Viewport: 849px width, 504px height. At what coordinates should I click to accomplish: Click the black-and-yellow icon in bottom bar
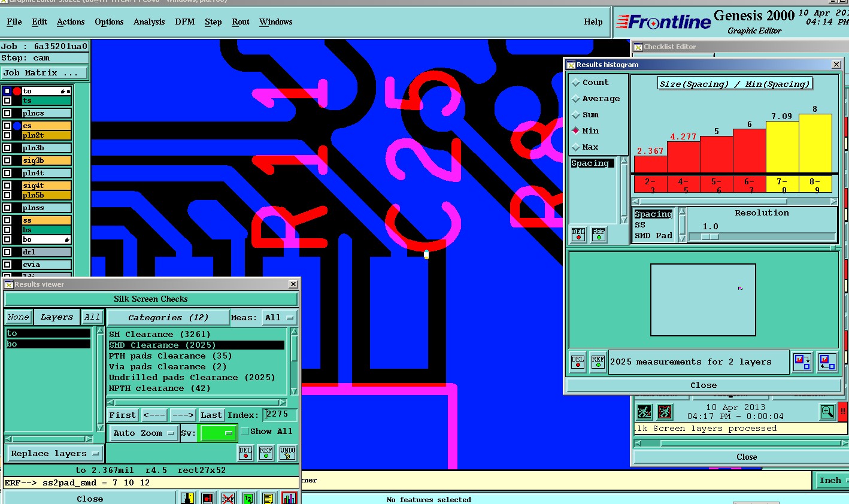click(x=187, y=498)
